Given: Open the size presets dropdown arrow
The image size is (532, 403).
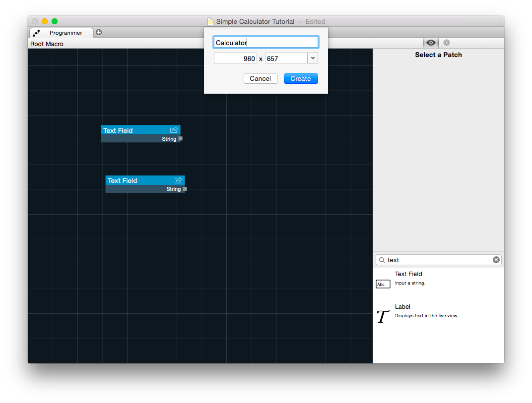Looking at the screenshot, I should [x=313, y=58].
